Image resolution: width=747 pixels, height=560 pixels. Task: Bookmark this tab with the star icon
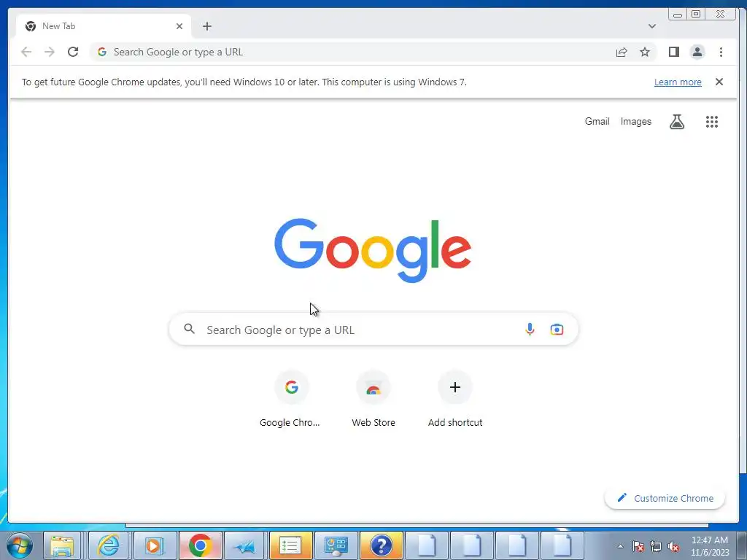click(x=645, y=52)
